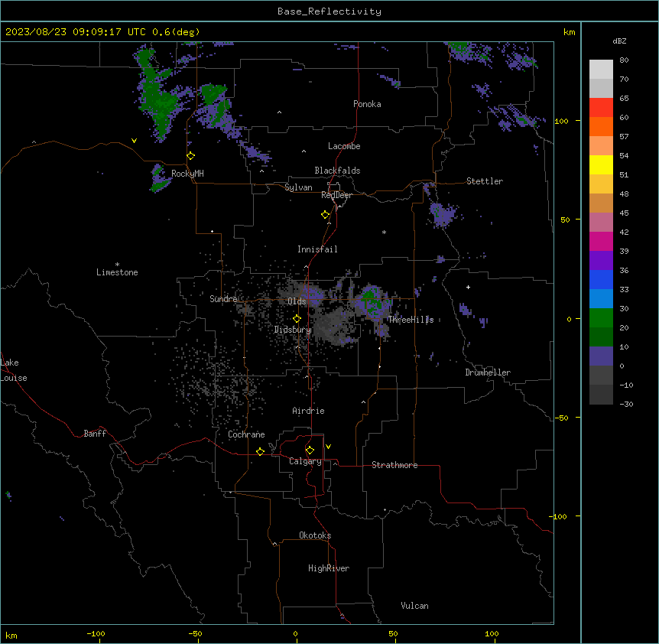Click the asterisk marker above Limestone
Screen dimensions: 659x644
coord(117,264)
